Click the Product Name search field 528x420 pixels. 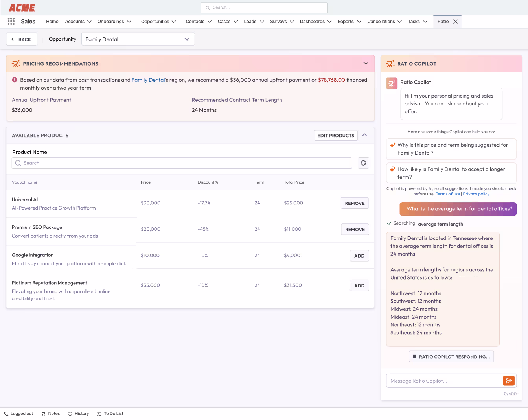coord(182,163)
